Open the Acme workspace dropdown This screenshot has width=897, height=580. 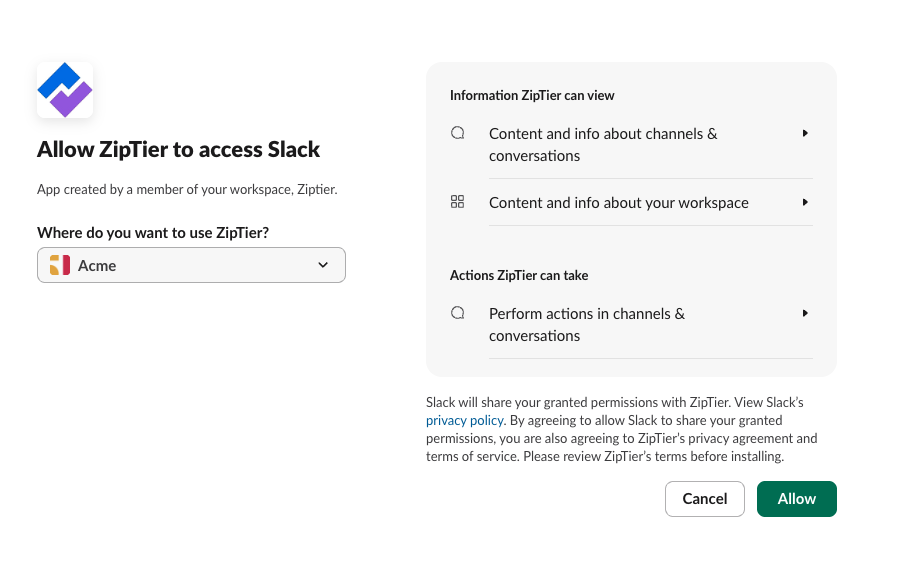point(191,265)
